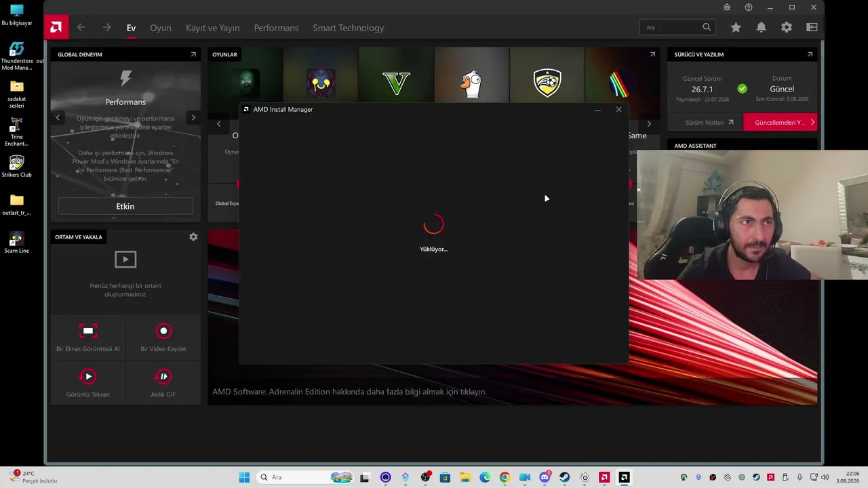Open settings with the gear icon
The width and height of the screenshot is (868, 488).
(787, 28)
